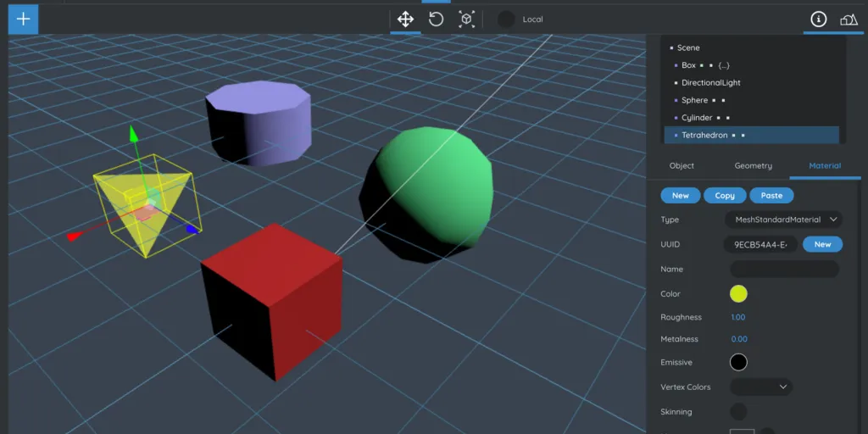Click the blue plus add button

(x=23, y=19)
